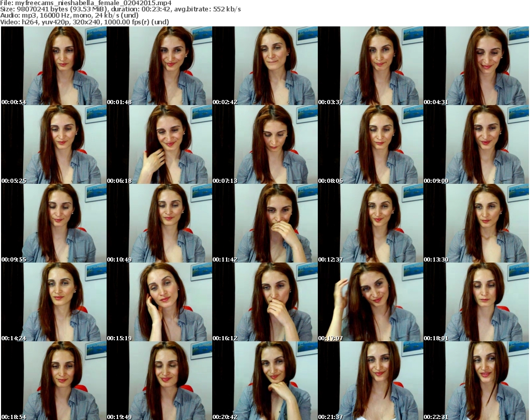Select the thumbnail at 00:11:42
530x420 pixels.
264,223
